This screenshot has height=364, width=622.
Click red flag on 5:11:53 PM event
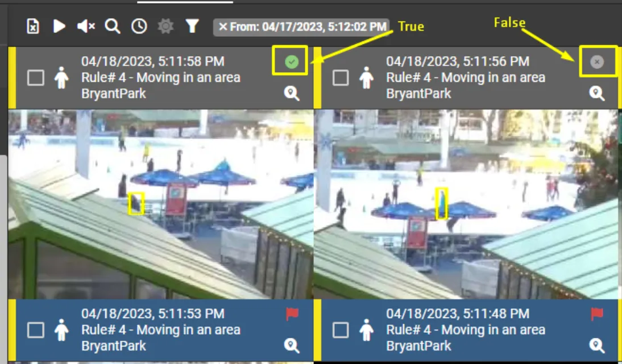[292, 314]
